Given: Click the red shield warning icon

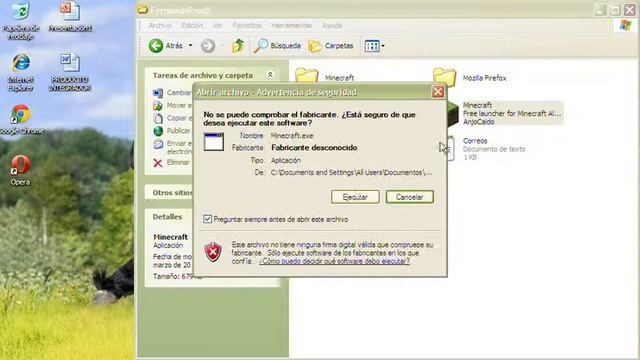Looking at the screenshot, I should click(213, 252).
